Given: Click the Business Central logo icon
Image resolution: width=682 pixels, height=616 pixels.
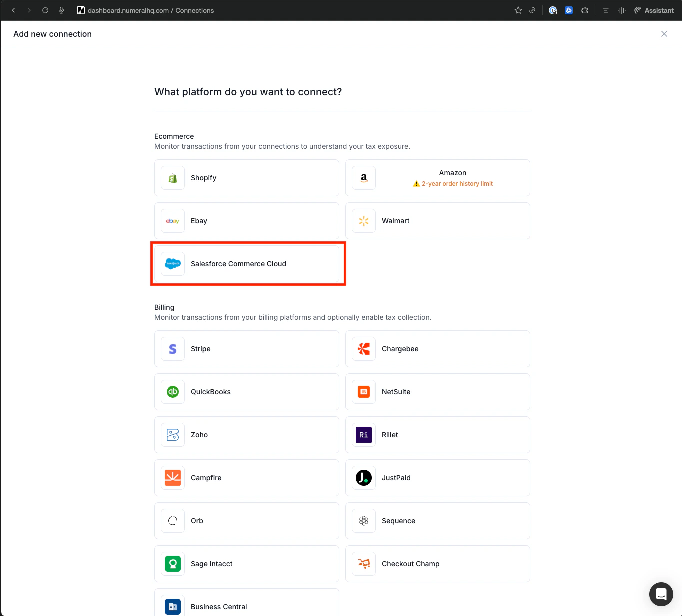Looking at the screenshot, I should pos(173,607).
